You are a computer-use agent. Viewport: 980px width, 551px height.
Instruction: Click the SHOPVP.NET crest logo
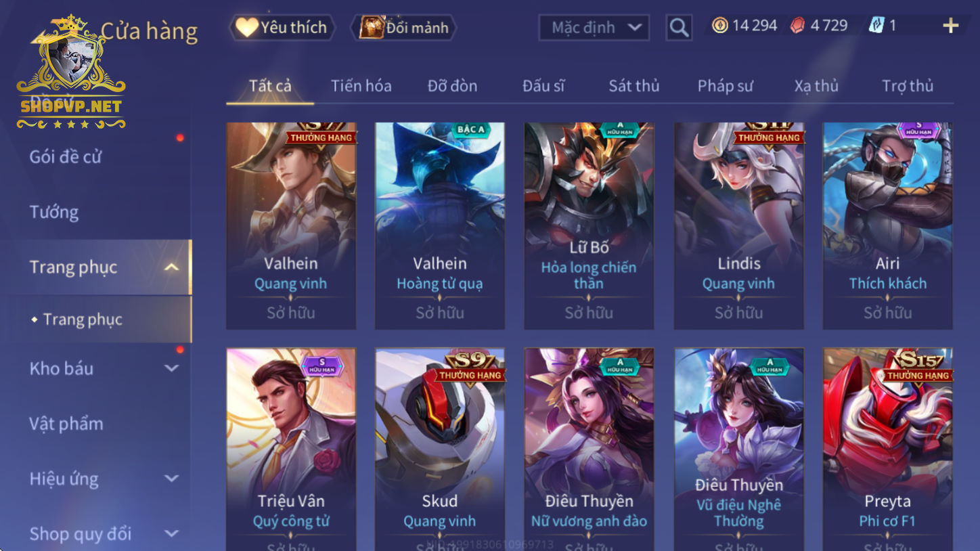point(71,72)
